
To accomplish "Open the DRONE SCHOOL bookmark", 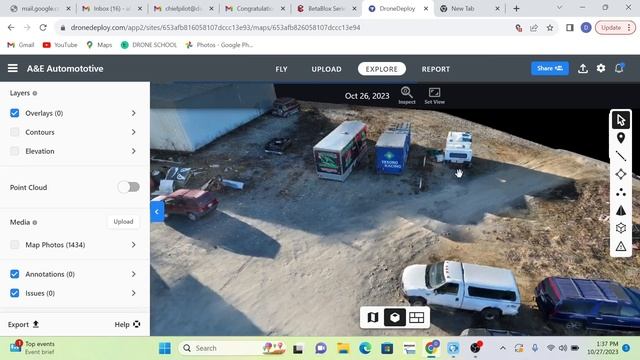I will [149, 45].
